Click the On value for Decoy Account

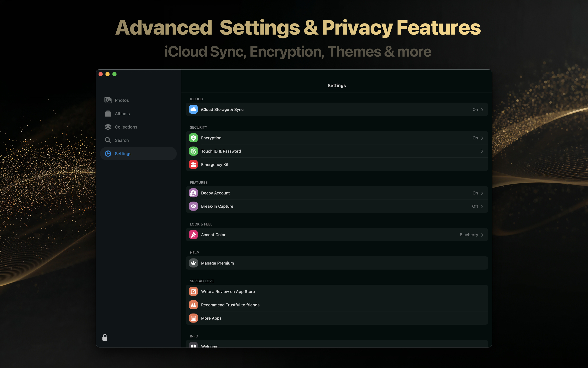[475, 193]
